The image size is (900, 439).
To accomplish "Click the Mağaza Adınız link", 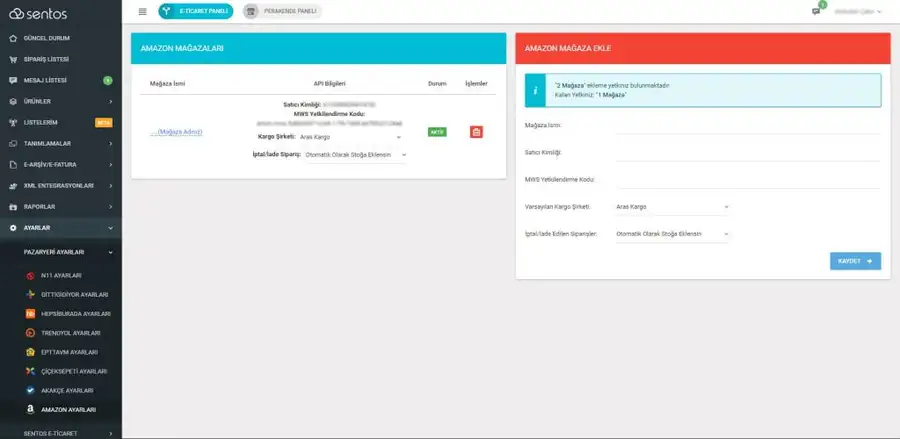I will 176,132.
